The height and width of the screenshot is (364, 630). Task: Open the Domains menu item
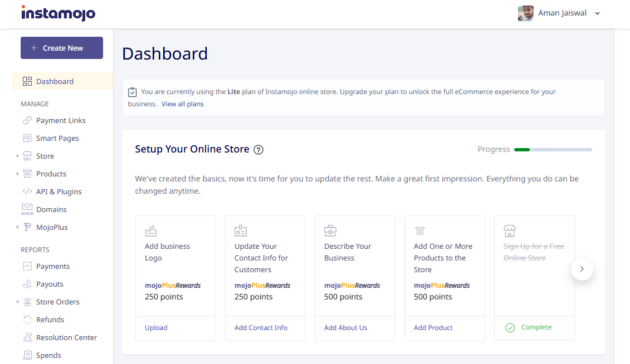(51, 209)
